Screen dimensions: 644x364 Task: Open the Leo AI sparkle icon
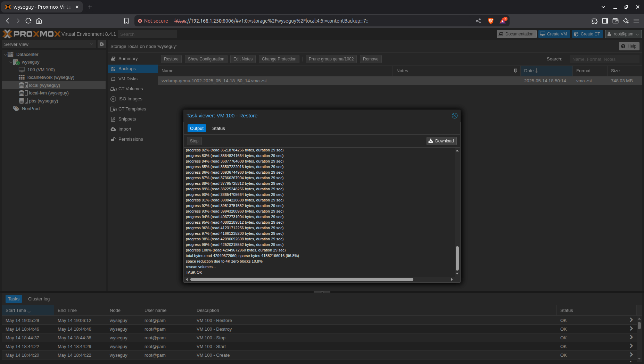point(626,21)
